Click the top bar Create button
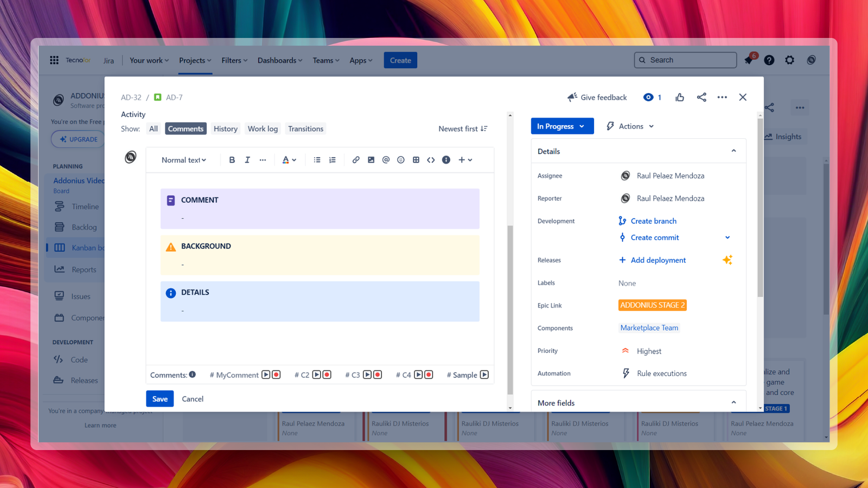868x488 pixels. pyautogui.click(x=400, y=60)
